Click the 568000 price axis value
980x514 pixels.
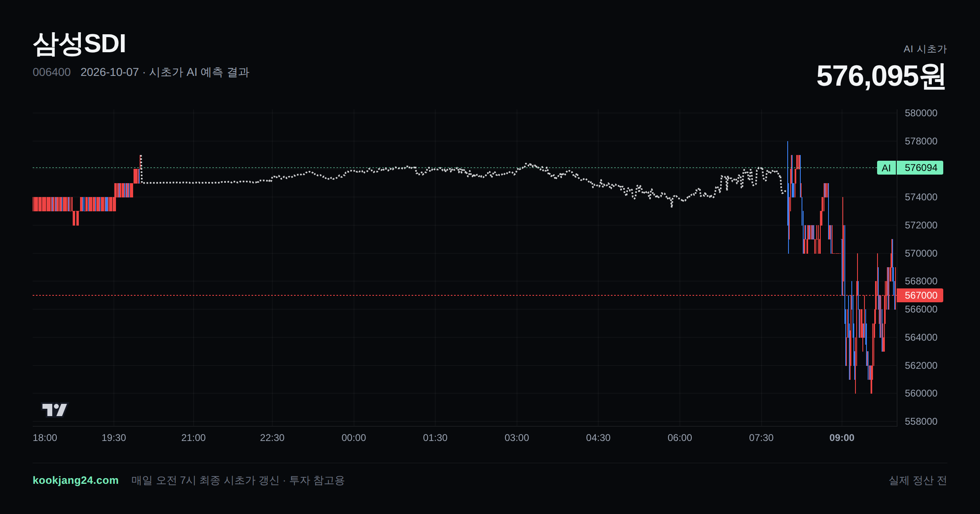click(x=921, y=281)
